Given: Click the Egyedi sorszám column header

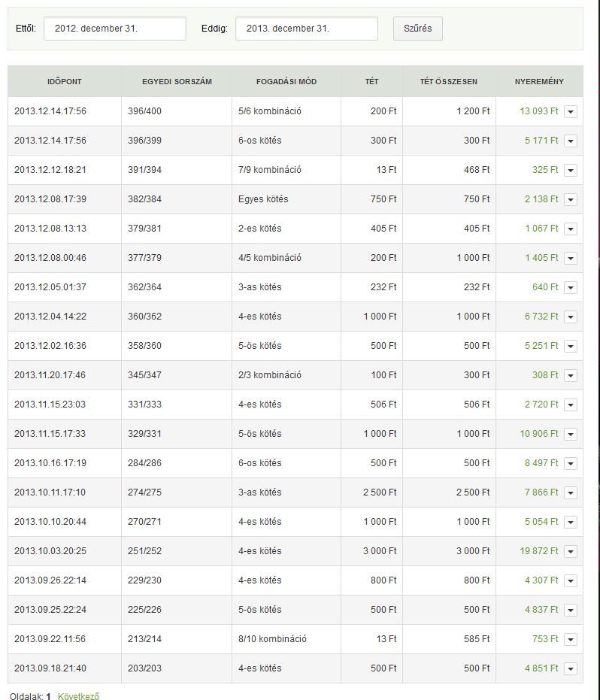Looking at the screenshot, I should click(x=177, y=81).
